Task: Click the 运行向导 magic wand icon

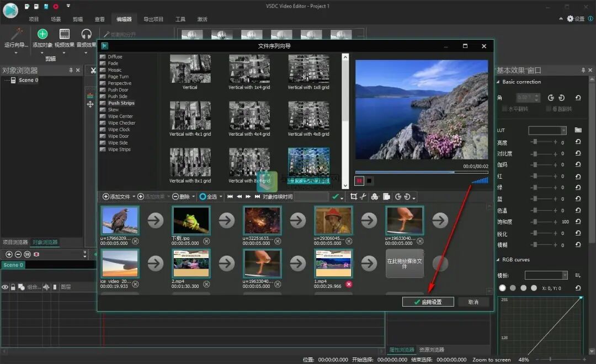Action: [16, 34]
